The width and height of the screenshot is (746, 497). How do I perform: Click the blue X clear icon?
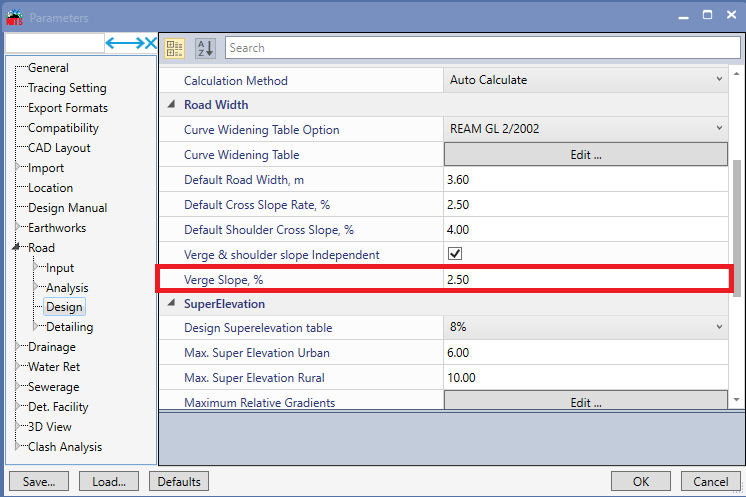tap(151, 43)
